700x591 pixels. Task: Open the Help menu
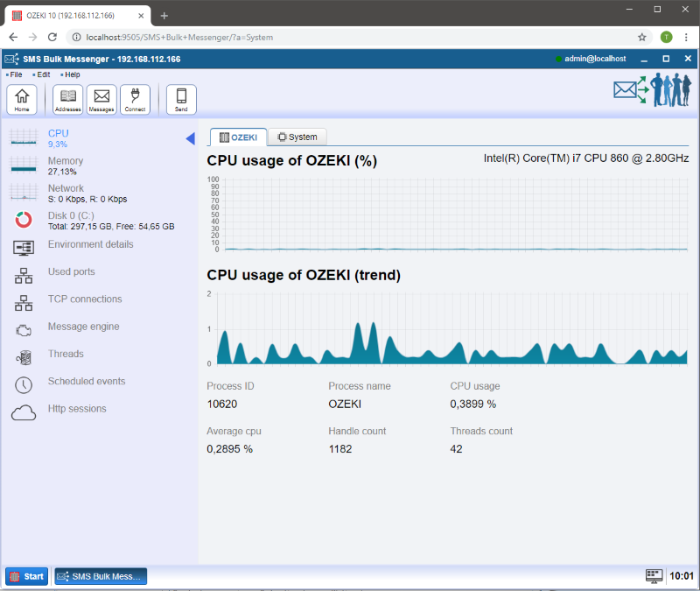pos(72,74)
